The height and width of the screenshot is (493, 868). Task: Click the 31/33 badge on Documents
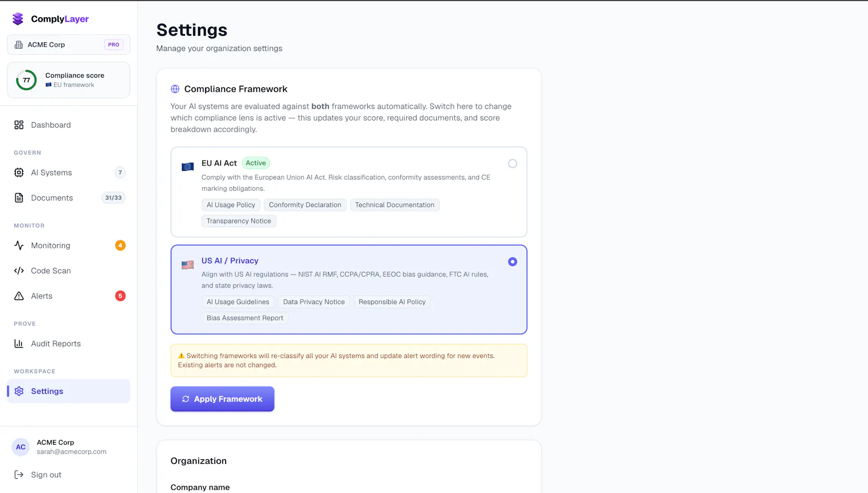pos(113,198)
